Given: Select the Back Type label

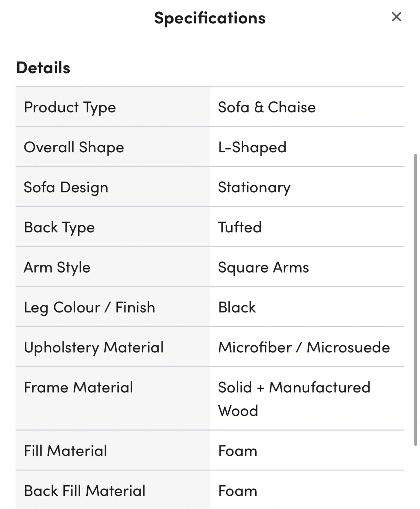Looking at the screenshot, I should click(x=59, y=227).
